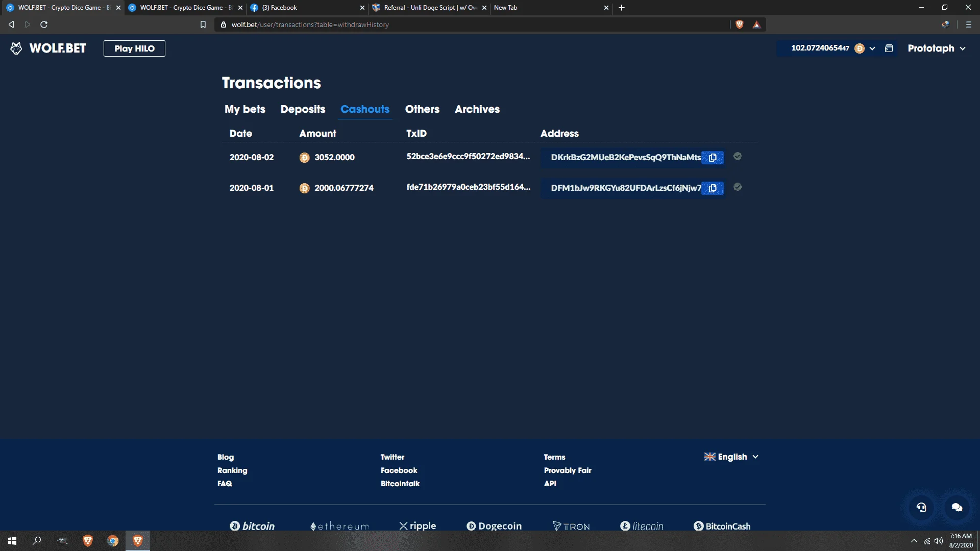Click the ethereum logo in footer

coord(339,526)
